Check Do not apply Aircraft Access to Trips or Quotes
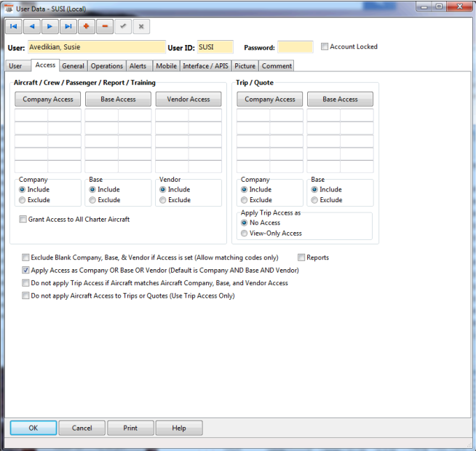Screen dimensions: 476x451 [x=25, y=295]
